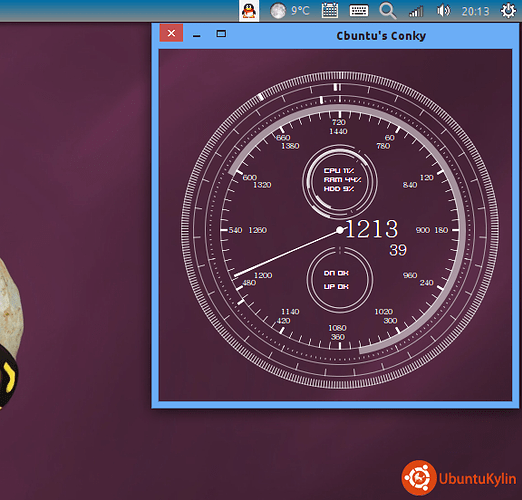Click the 9°C temperature label

300,11
